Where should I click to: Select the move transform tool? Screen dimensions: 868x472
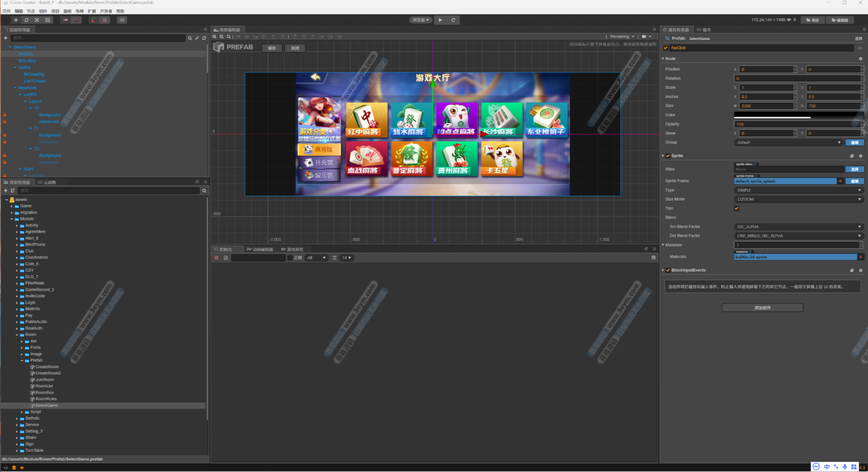click(x=16, y=20)
